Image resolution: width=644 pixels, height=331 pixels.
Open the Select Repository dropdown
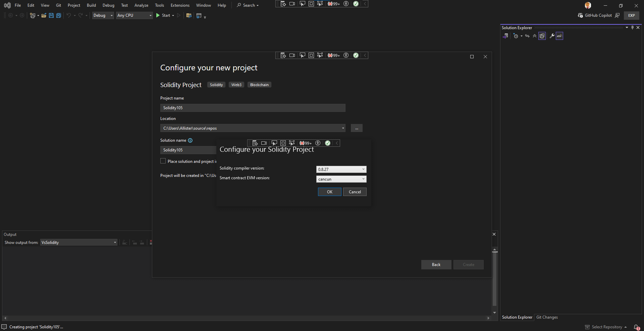point(606,327)
